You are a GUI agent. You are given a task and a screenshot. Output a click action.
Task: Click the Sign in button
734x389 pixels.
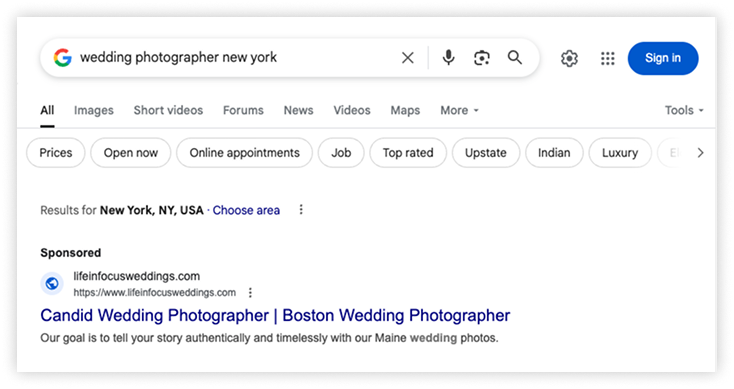(663, 58)
